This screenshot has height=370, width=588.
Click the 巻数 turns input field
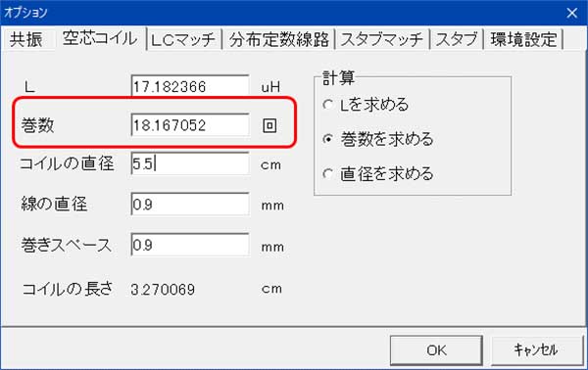tap(190, 124)
